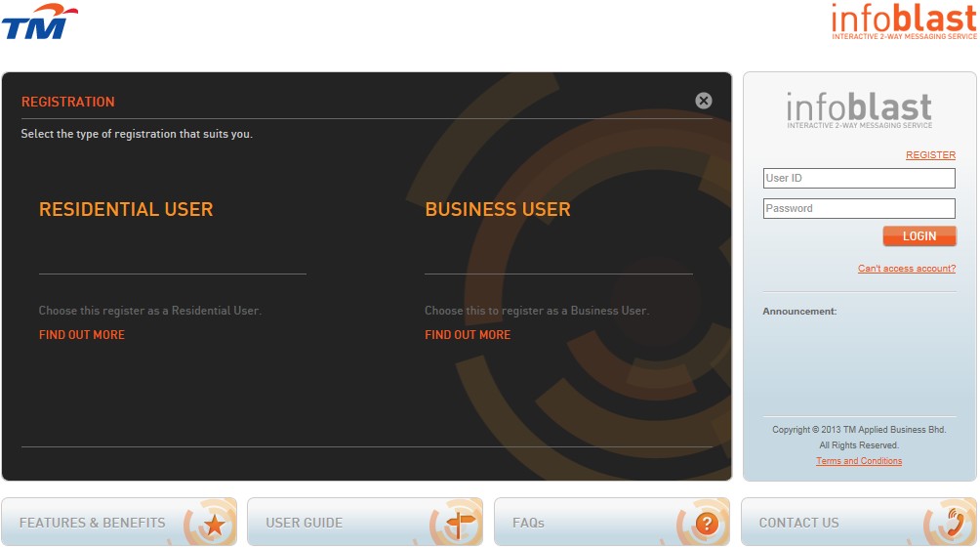The height and width of the screenshot is (549, 980).
Task: Find out more about Business User
Action: 468,334
